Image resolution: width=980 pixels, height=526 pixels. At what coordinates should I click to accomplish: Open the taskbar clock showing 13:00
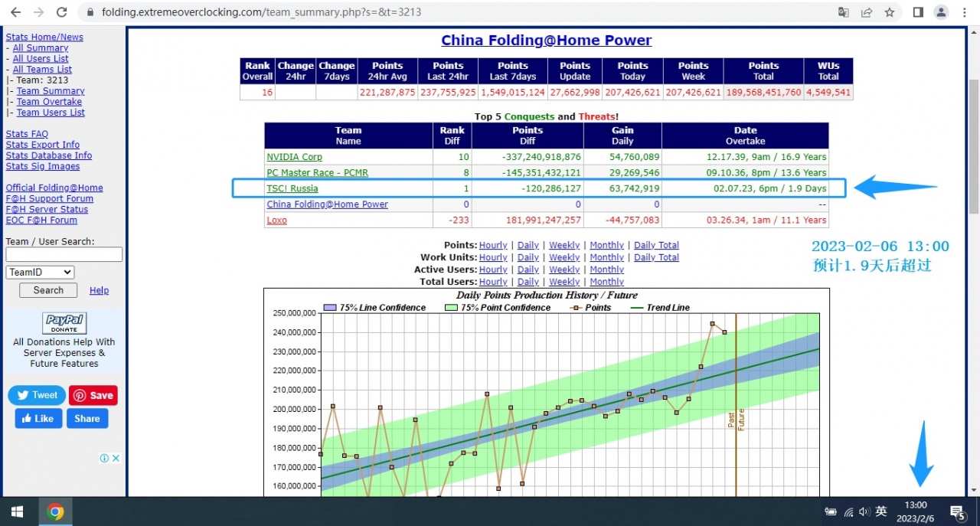(x=916, y=511)
